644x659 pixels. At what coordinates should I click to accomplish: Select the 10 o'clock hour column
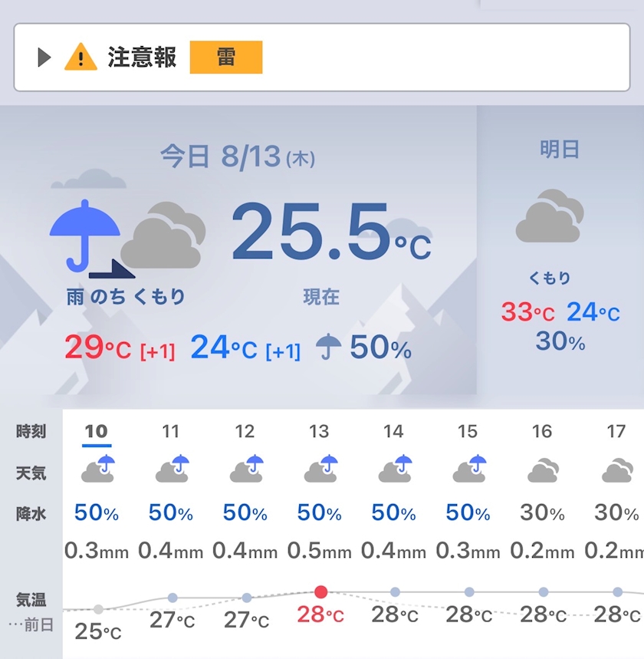click(x=97, y=432)
